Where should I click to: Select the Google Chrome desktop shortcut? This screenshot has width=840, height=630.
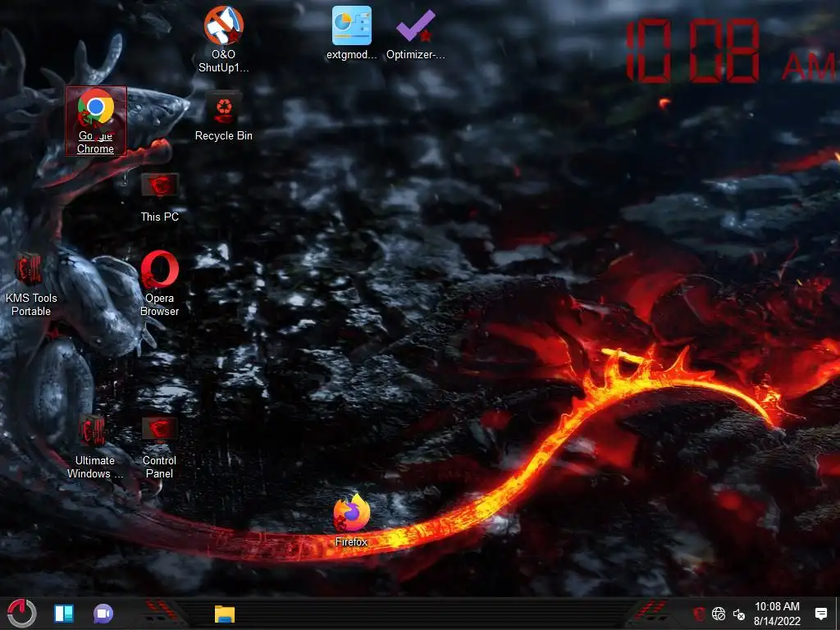click(96, 121)
